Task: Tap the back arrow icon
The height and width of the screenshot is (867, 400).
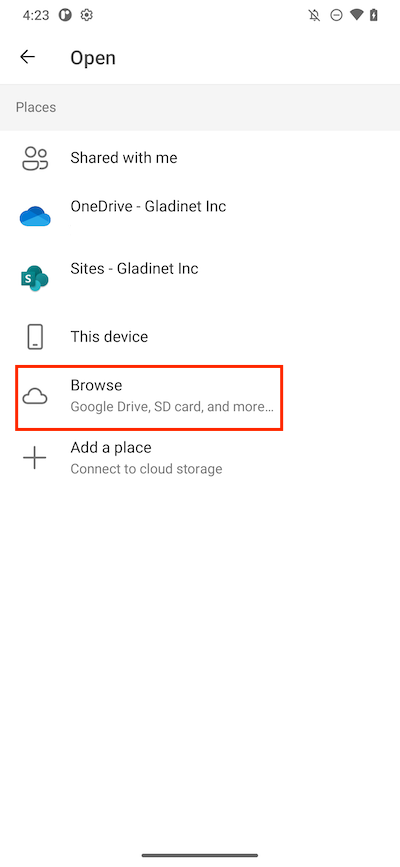Action: (27, 57)
